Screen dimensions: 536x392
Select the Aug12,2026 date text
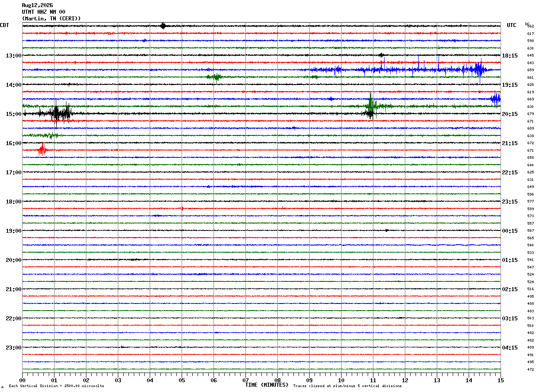(37, 5)
